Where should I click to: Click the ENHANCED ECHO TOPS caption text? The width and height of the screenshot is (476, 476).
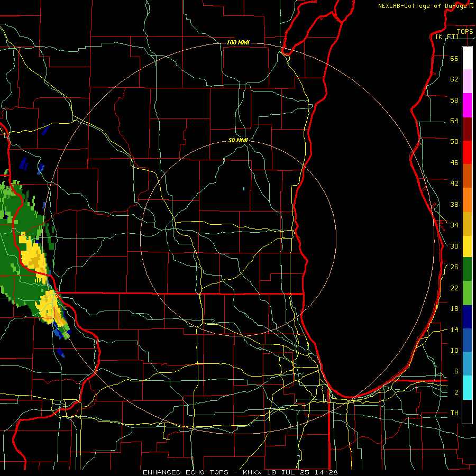click(x=186, y=472)
